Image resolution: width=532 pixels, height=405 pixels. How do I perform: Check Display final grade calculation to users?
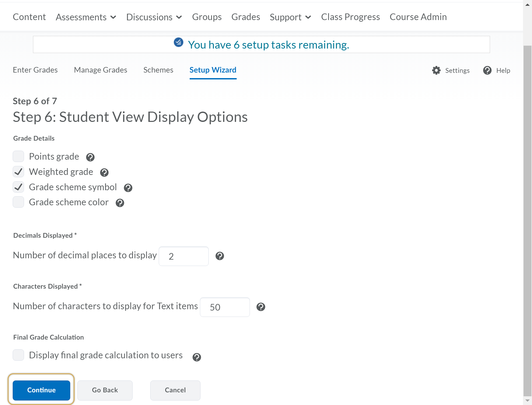[x=18, y=355]
